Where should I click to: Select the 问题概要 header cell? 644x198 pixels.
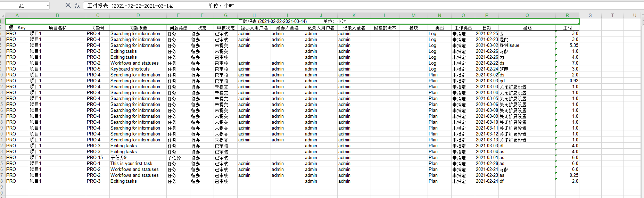click(138, 28)
